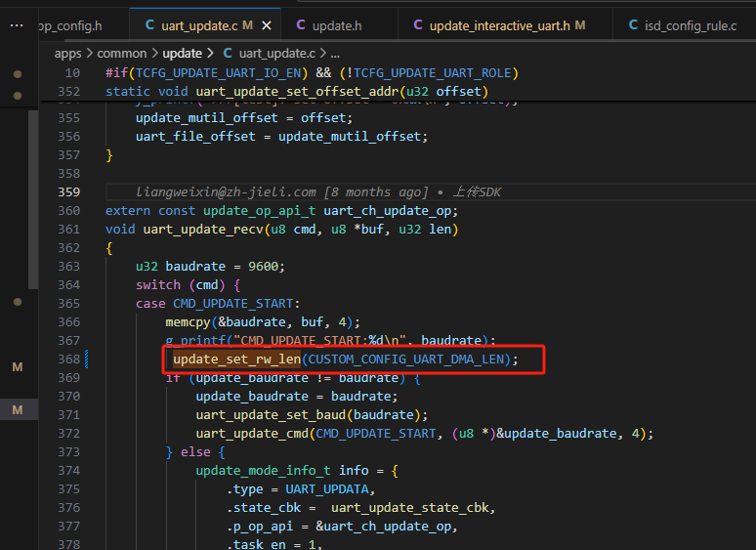Click update_op_api_t type on line 360
The image size is (756, 550).
(x=260, y=211)
